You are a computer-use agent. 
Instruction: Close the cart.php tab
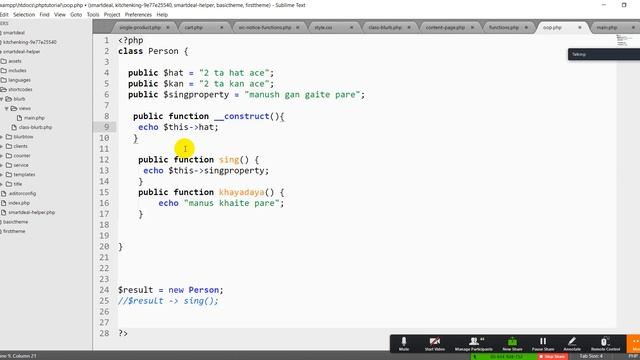(222, 27)
